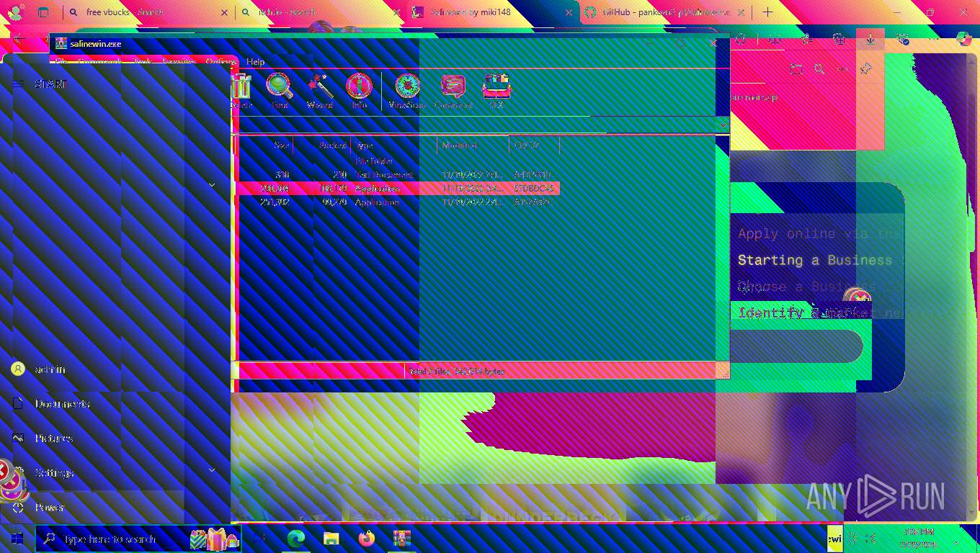Open Task View on the taskbar
The height and width of the screenshot is (553, 980).
pos(259,539)
